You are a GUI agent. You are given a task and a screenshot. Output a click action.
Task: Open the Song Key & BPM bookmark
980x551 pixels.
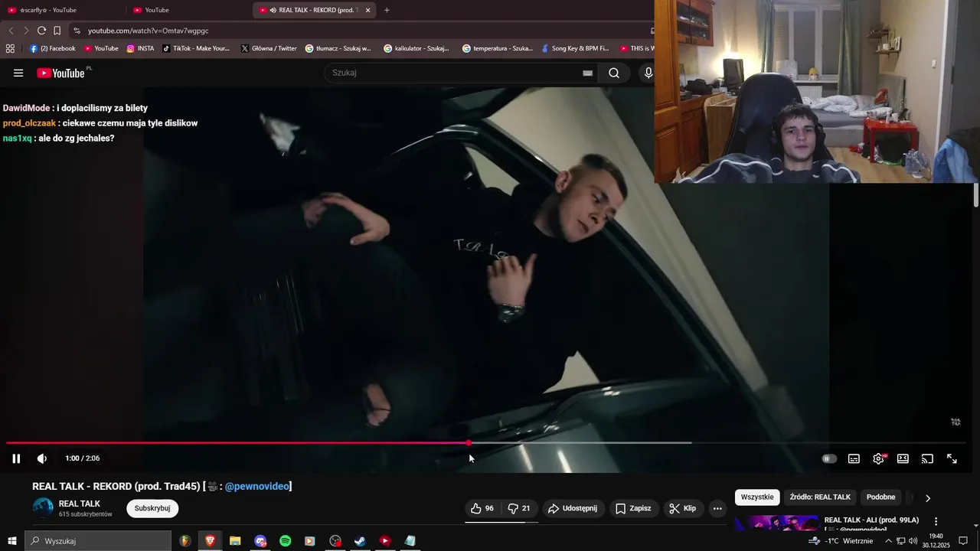pyautogui.click(x=575, y=48)
